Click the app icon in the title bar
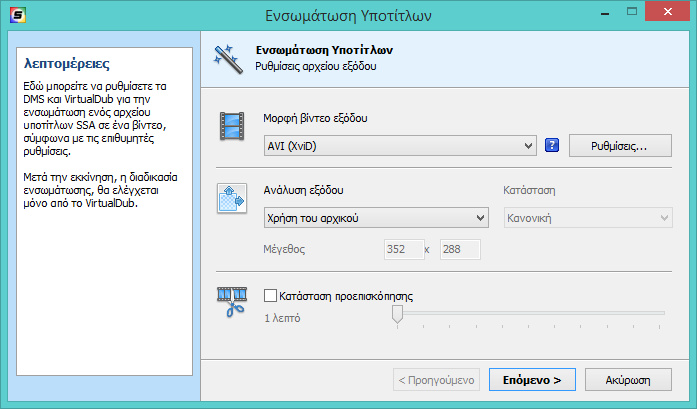 [x=15, y=14]
